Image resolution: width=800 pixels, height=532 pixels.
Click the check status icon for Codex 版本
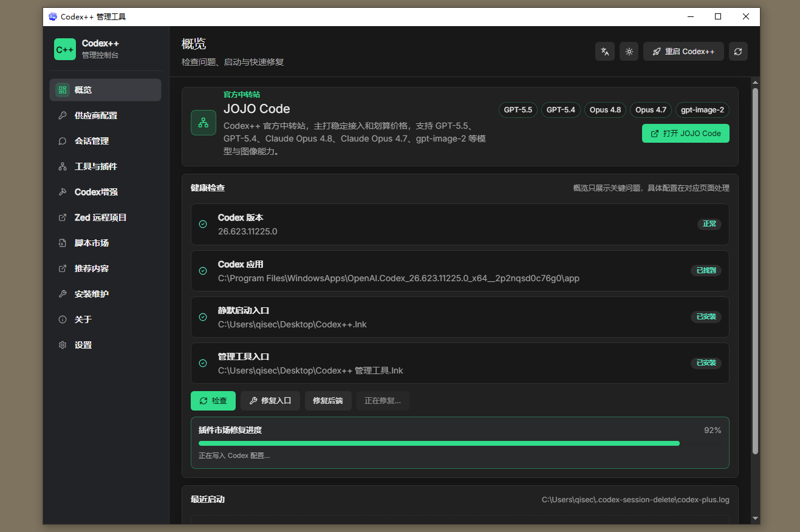click(203, 224)
